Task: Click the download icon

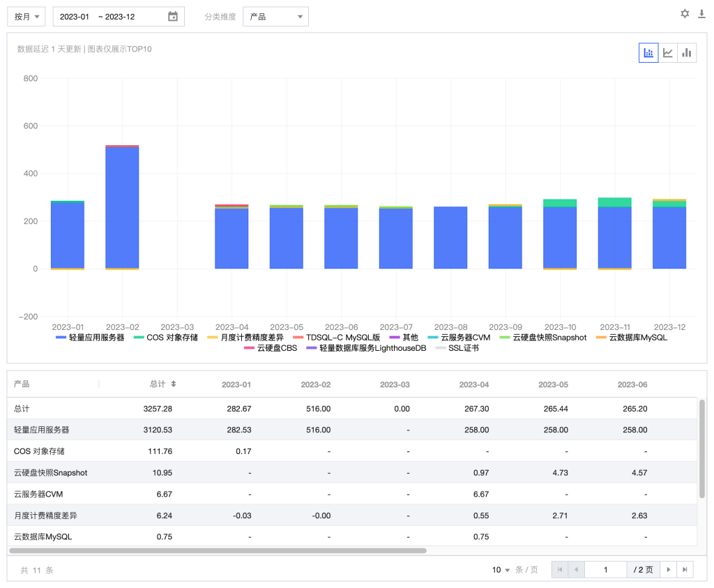Action: click(x=701, y=14)
